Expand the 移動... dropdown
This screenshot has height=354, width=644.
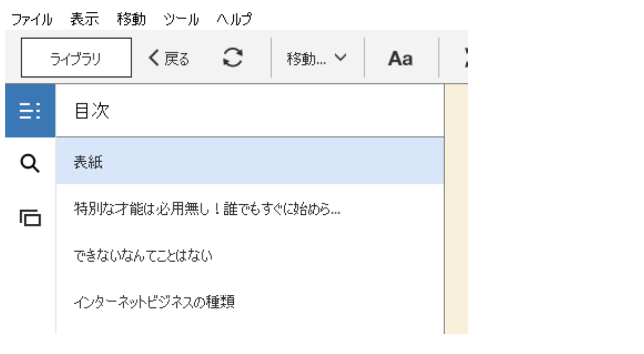[317, 59]
